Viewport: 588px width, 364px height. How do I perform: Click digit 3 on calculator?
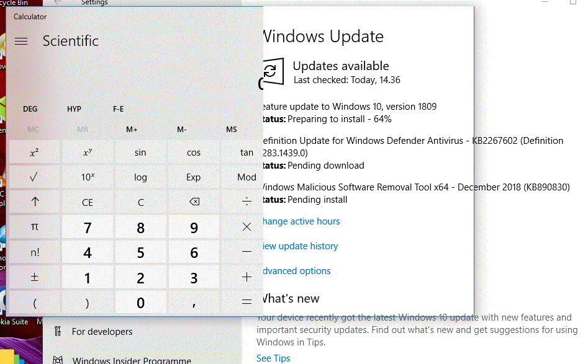click(x=194, y=277)
